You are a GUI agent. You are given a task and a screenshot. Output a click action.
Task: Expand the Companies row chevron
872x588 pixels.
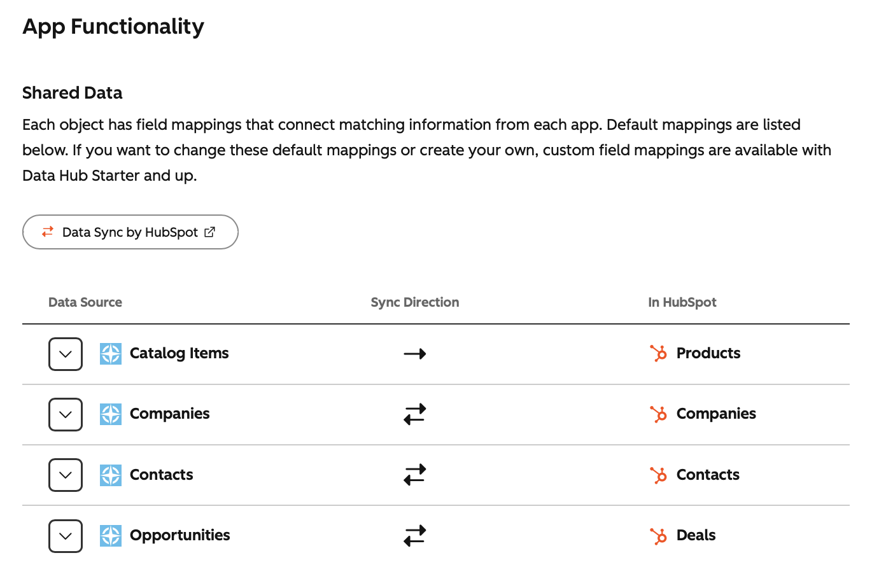pos(66,414)
